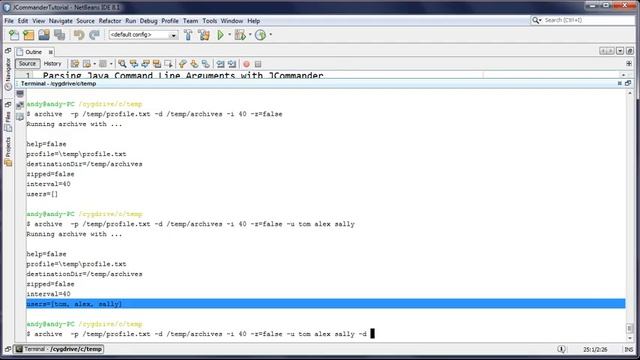
Task: Restore the editor window group
Action: pos(630,51)
